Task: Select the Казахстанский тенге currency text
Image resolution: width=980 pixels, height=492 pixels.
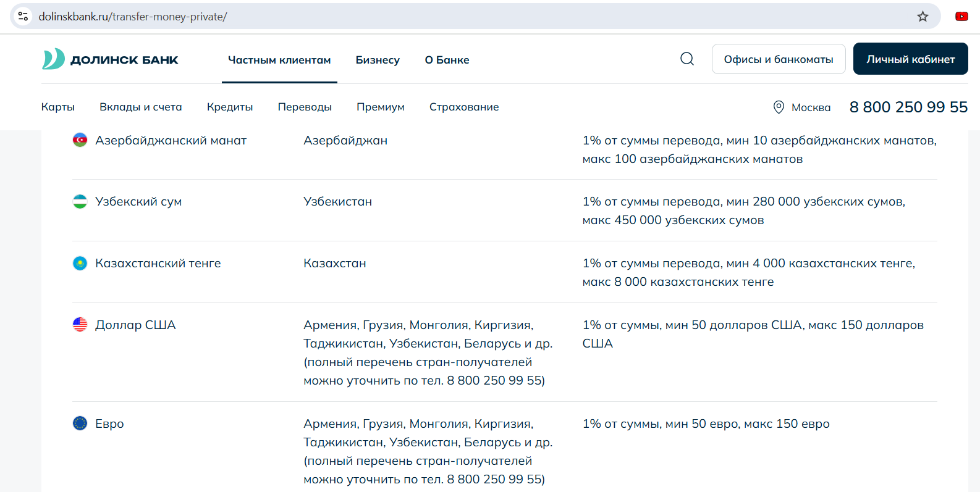Action: (158, 263)
